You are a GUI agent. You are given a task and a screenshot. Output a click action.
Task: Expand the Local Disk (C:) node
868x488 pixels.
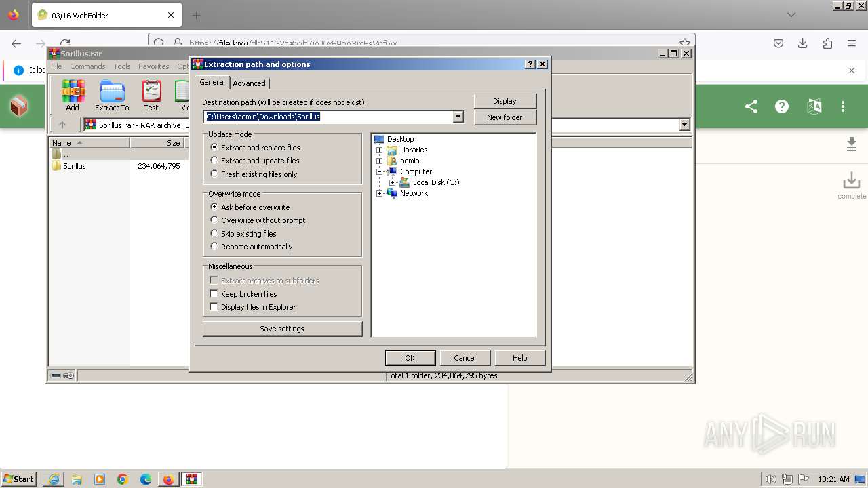(392, 182)
